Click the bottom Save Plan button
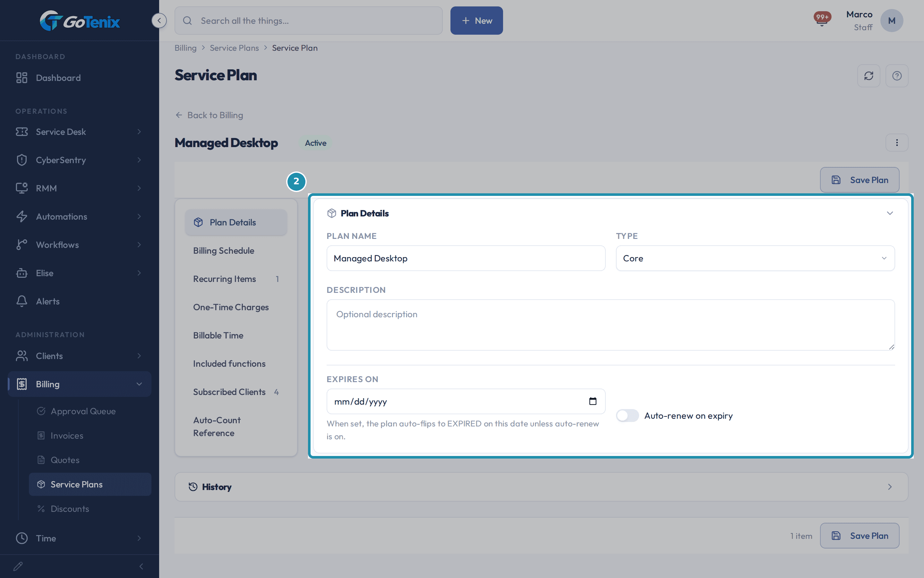924x578 pixels. pos(860,536)
